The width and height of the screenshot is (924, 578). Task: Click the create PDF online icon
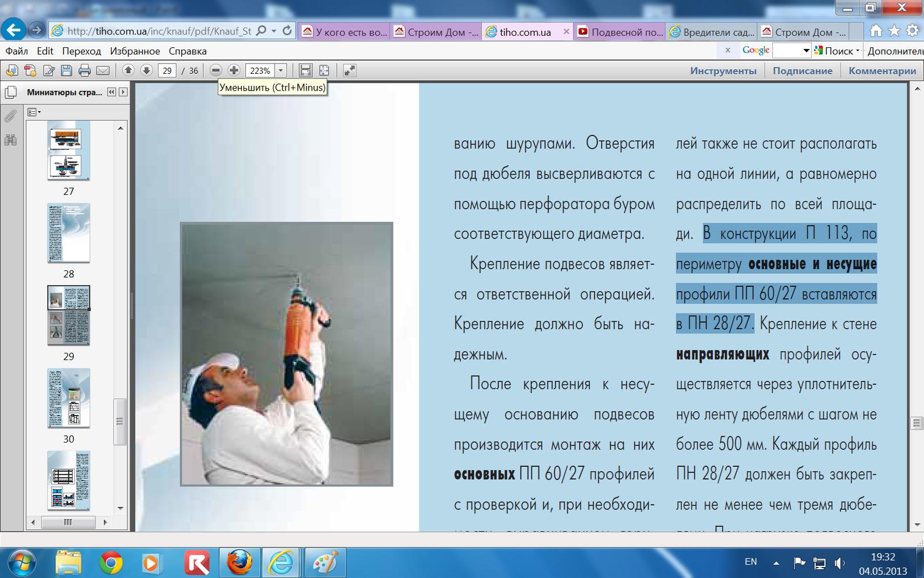30,70
